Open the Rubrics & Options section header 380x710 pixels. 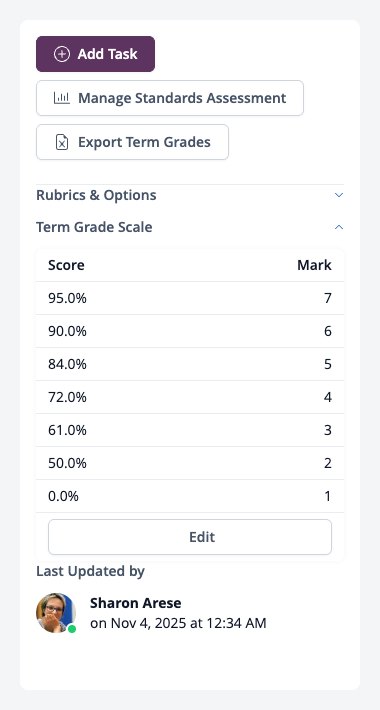tap(190, 195)
